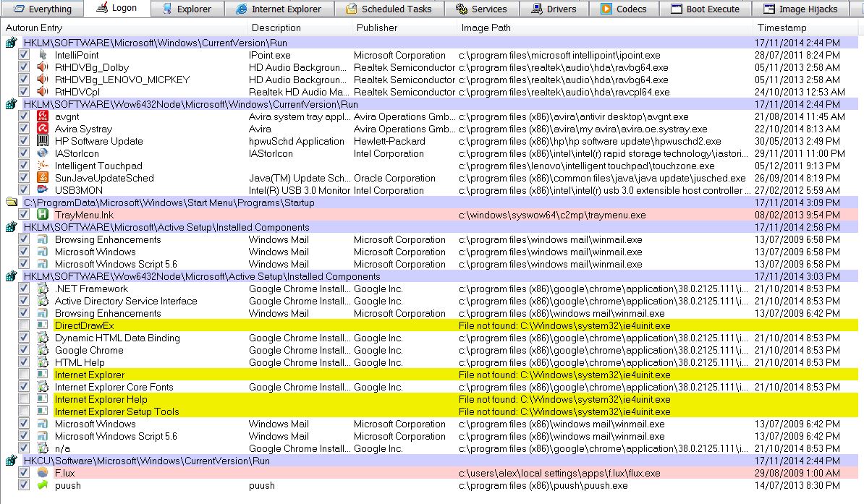Click the puush green arrow icon
The height and width of the screenshot is (504, 864).
click(43, 485)
